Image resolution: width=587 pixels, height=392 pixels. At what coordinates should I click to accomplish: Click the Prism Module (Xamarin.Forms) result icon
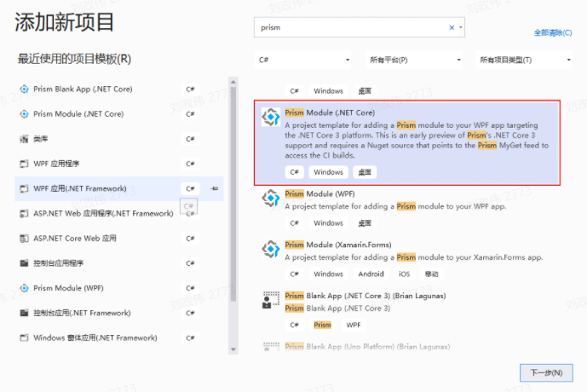[271, 249]
